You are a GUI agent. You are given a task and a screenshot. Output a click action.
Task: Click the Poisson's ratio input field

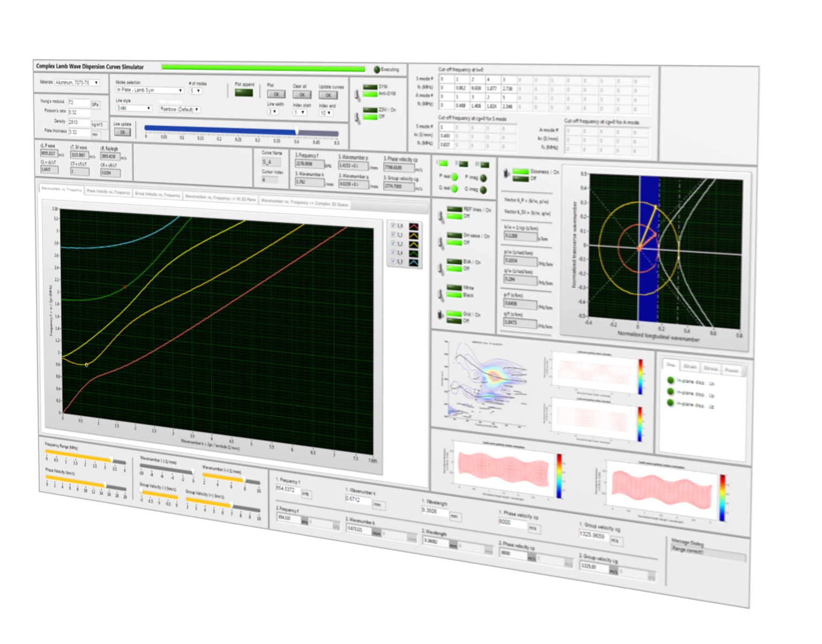click(x=79, y=113)
